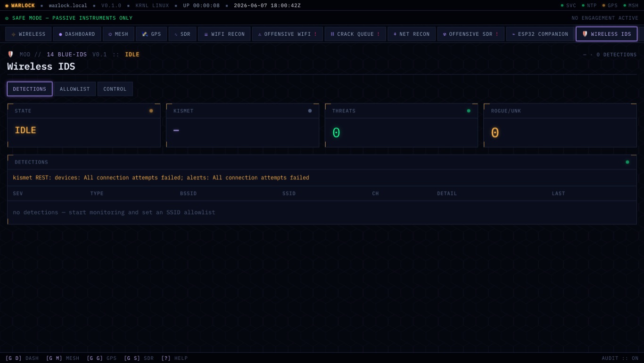
Task: Switch to the Crack Queue tab
Action: [355, 34]
